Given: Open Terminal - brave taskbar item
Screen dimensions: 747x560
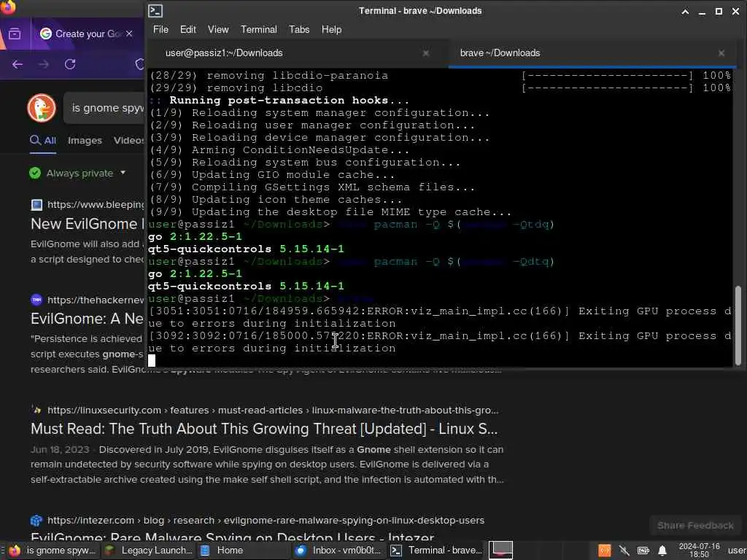Looking at the screenshot, I should click(436, 551).
